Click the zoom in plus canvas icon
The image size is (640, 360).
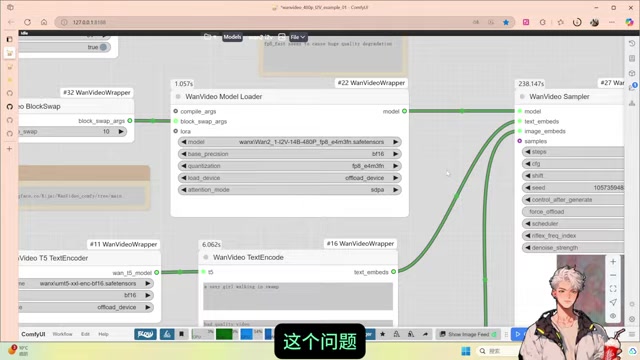click(613, 262)
